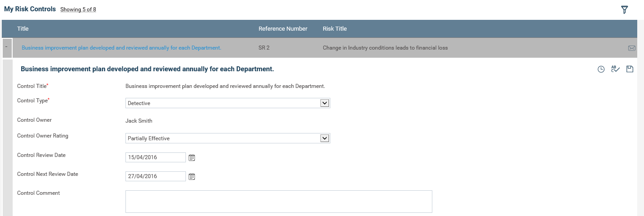Viewport: 644px width, 216px height.
Task: Select the SR 2 reference number cell
Action: [264, 48]
